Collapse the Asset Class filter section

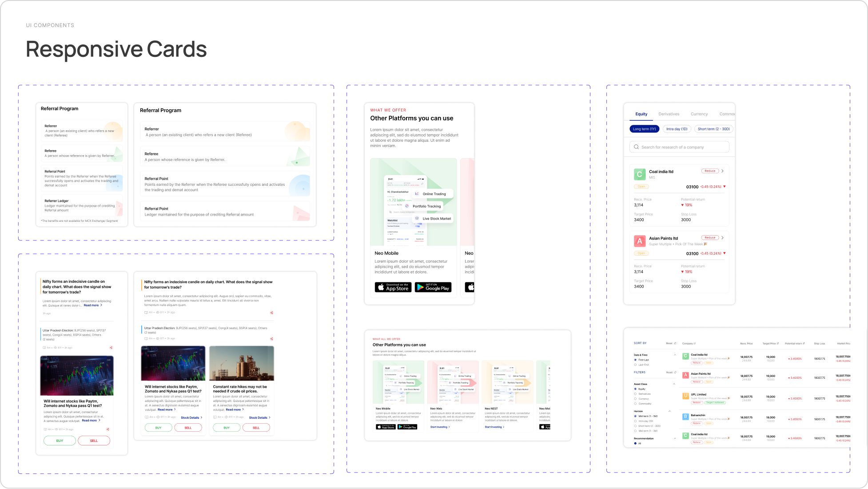pyautogui.click(x=674, y=384)
